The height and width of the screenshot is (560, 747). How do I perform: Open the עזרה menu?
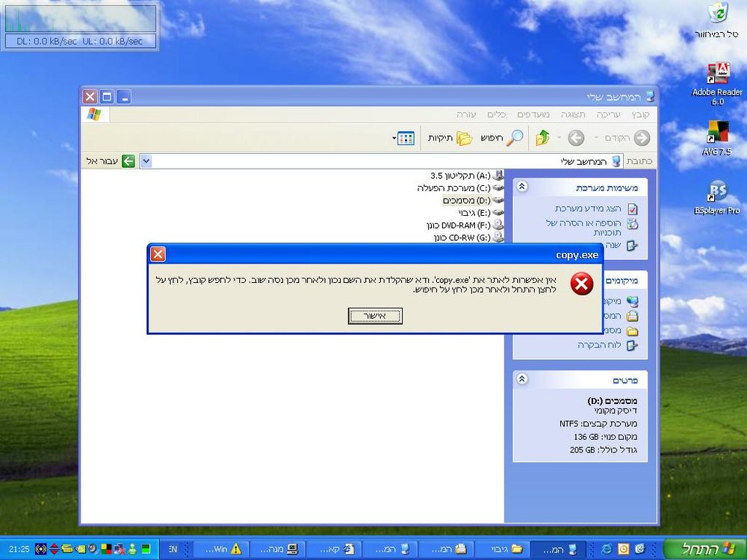pyautogui.click(x=466, y=115)
